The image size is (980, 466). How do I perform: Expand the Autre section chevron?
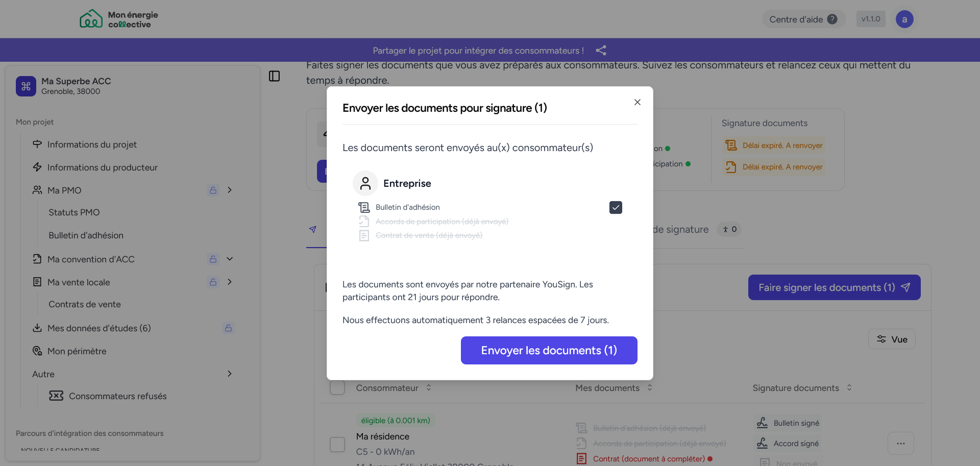230,374
